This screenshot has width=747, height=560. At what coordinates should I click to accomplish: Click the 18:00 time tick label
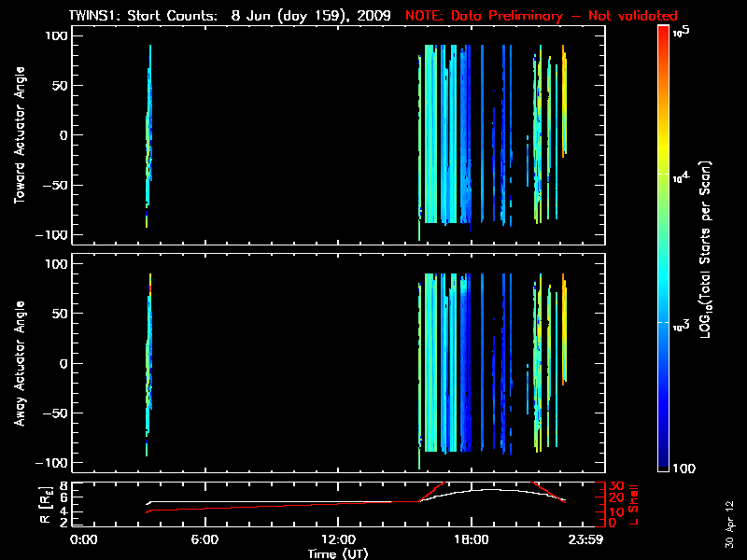(x=471, y=539)
